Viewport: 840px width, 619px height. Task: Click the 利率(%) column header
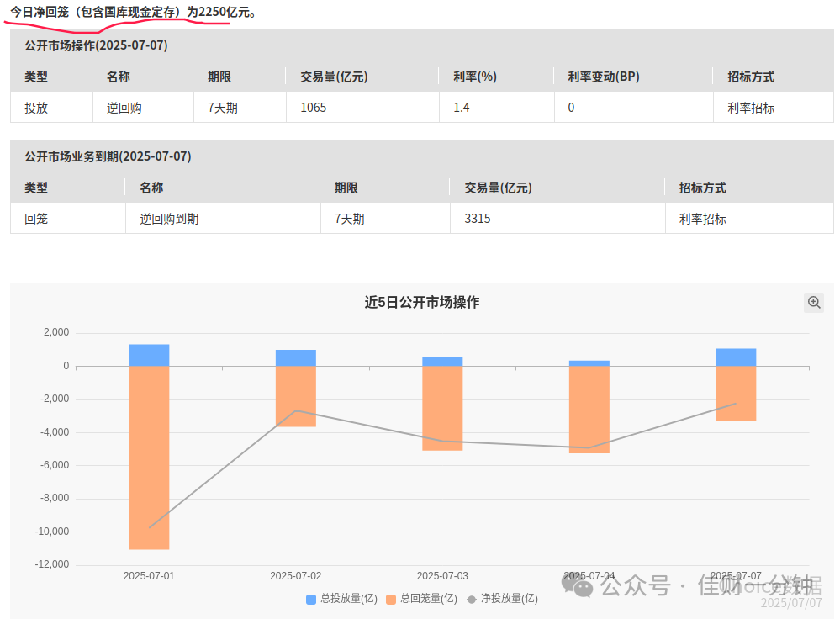[x=475, y=77]
